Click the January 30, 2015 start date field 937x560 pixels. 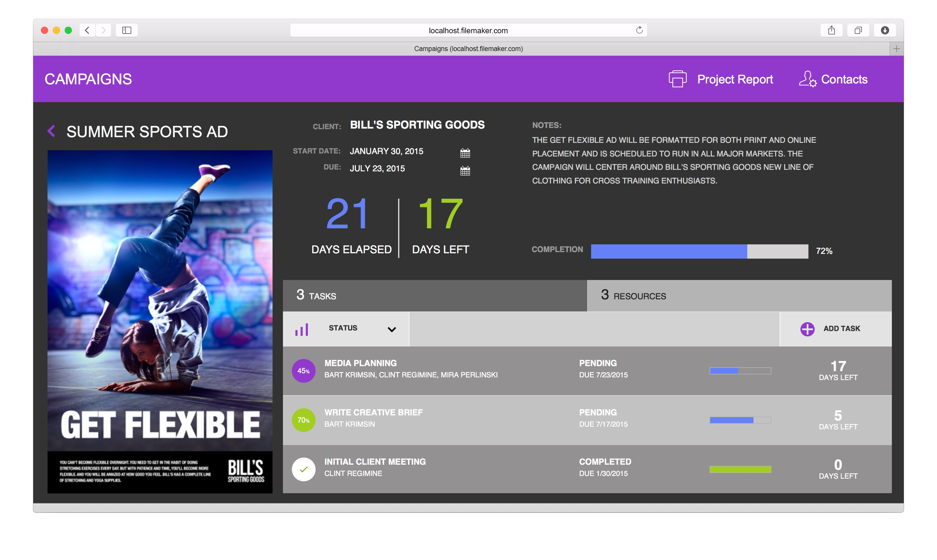pos(386,151)
